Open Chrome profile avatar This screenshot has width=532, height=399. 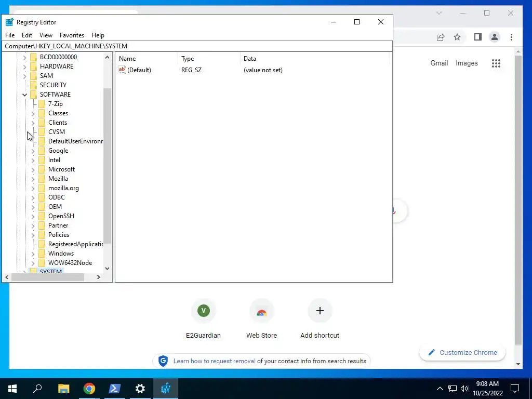tap(495, 37)
